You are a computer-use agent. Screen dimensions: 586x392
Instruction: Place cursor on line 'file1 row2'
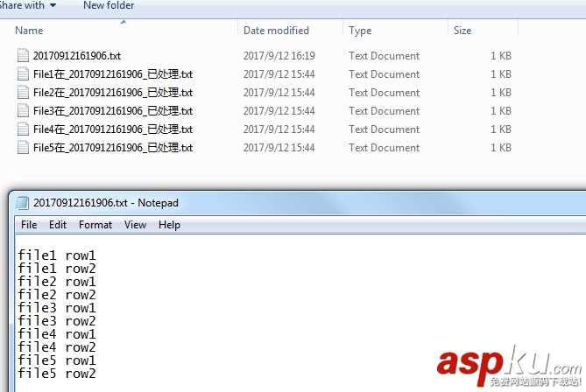[57, 269]
